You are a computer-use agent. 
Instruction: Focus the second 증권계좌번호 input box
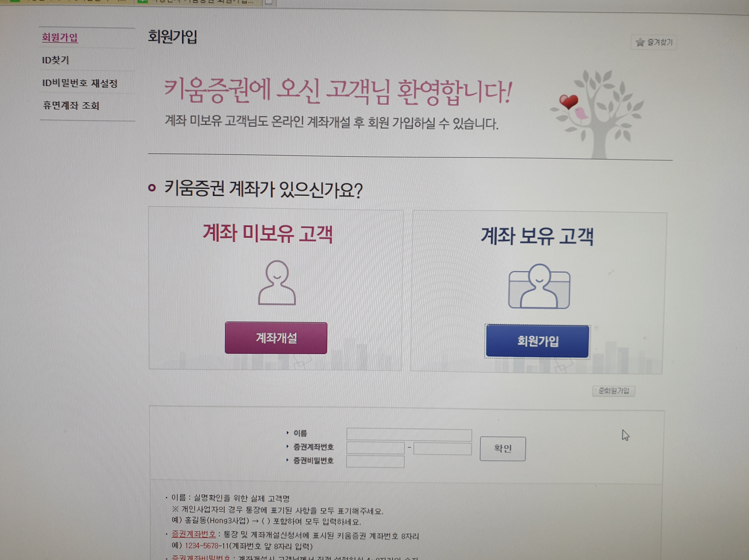point(443,449)
